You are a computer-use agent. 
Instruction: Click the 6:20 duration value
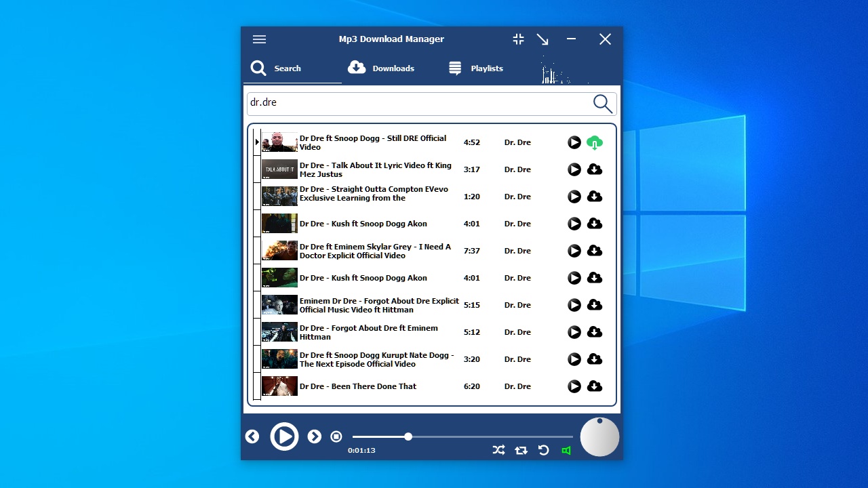[x=472, y=386]
